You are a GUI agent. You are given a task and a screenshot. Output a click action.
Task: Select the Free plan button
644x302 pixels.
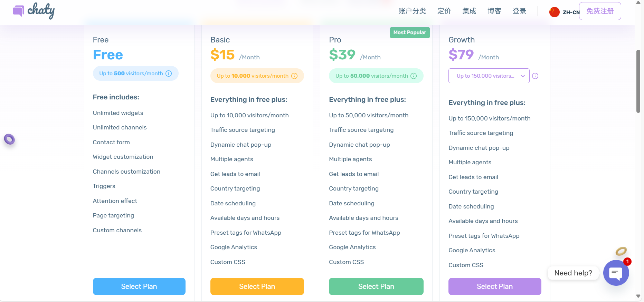coord(139,286)
